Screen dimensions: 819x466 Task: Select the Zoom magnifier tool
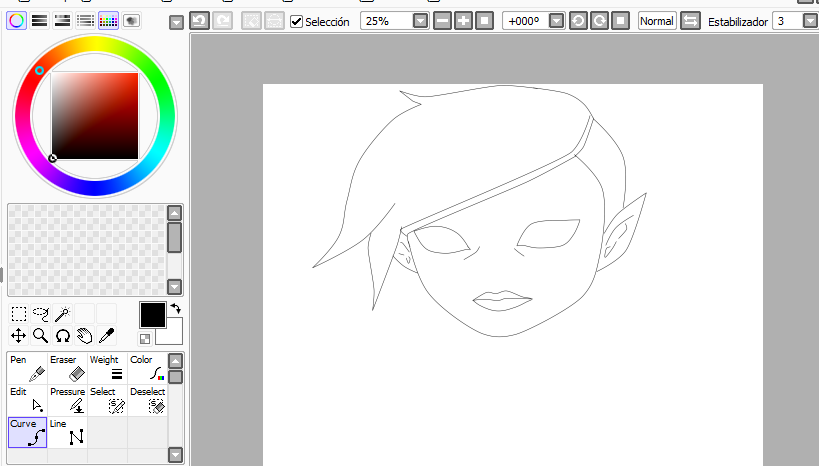(41, 335)
